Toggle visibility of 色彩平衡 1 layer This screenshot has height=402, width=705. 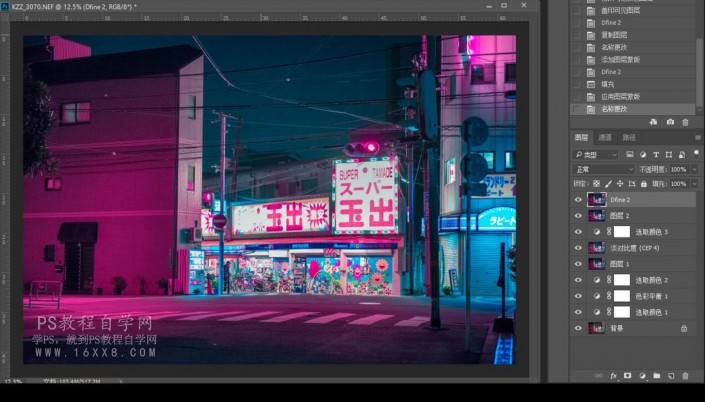pos(578,296)
